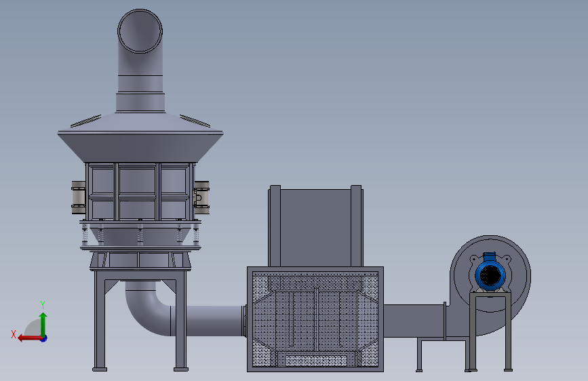Select the perforated mesh filter box
This screenshot has height=381, width=588.
[315, 319]
